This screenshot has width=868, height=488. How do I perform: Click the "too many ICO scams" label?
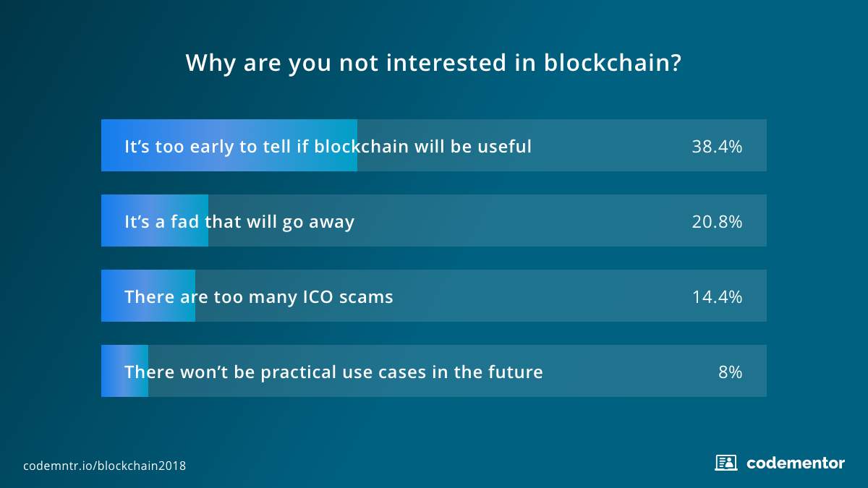[x=259, y=296]
